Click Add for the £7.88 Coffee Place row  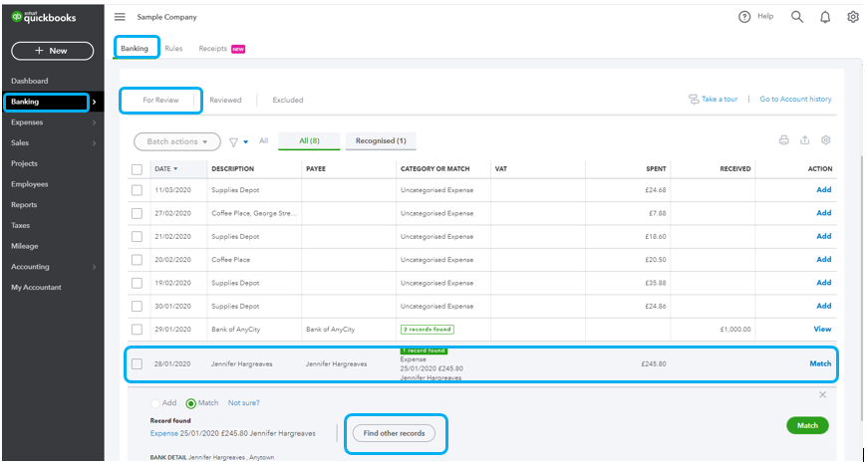(x=824, y=213)
